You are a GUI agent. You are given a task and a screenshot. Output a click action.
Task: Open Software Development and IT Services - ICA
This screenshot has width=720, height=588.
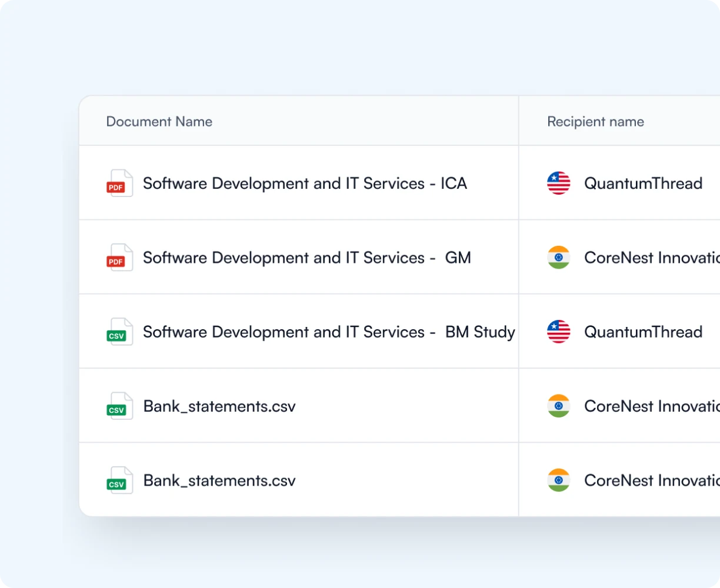pyautogui.click(x=305, y=183)
